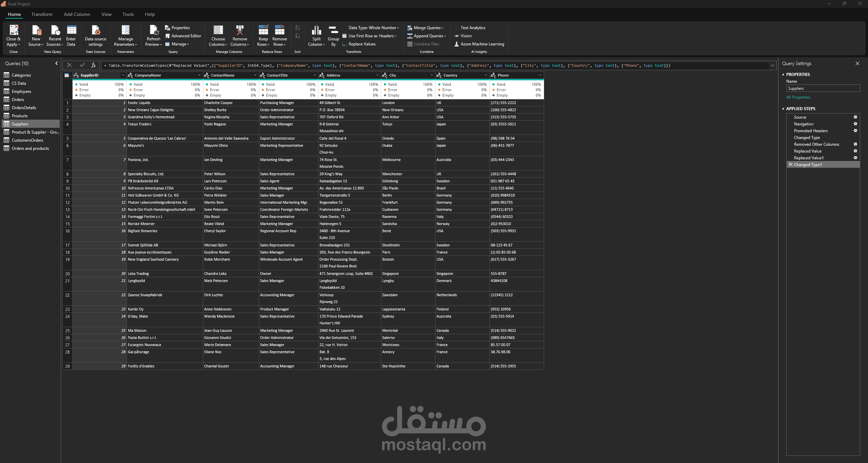Cancel formula edit with the X button
The width and height of the screenshot is (868, 463).
coord(70,65)
